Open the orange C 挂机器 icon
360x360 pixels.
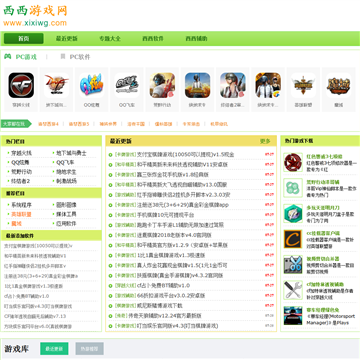[293, 239]
